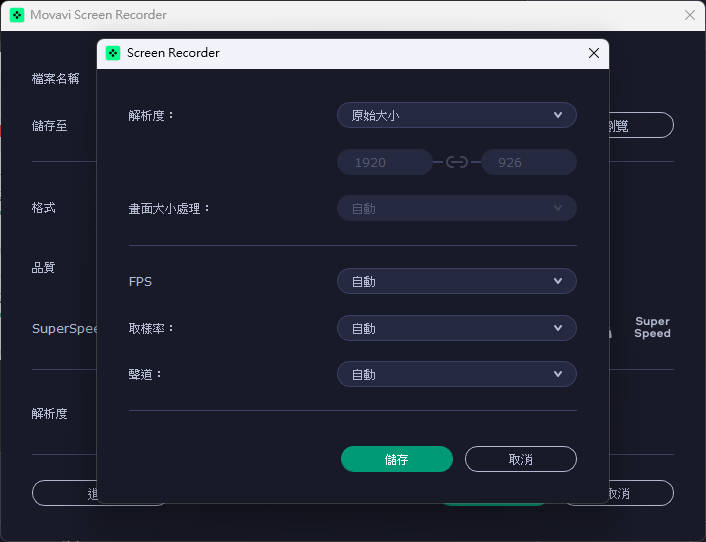The height and width of the screenshot is (542, 706).
Task: Click the width field showing 1920
Action: coord(385,162)
